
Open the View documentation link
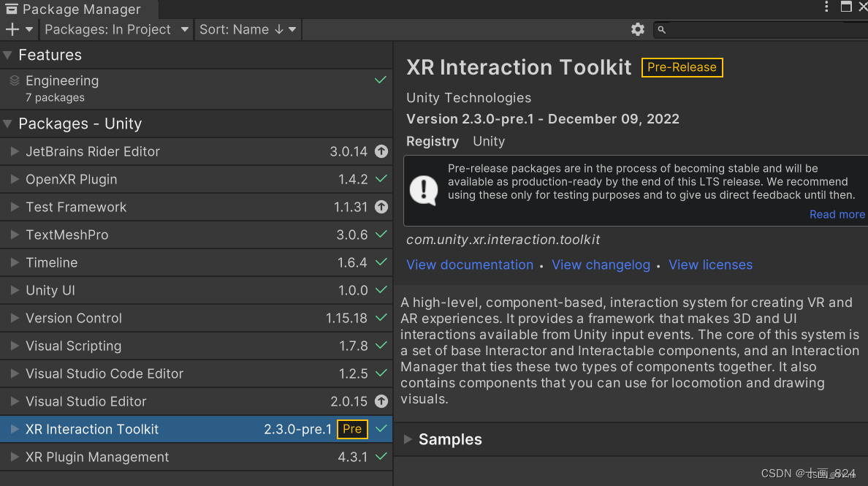(469, 265)
